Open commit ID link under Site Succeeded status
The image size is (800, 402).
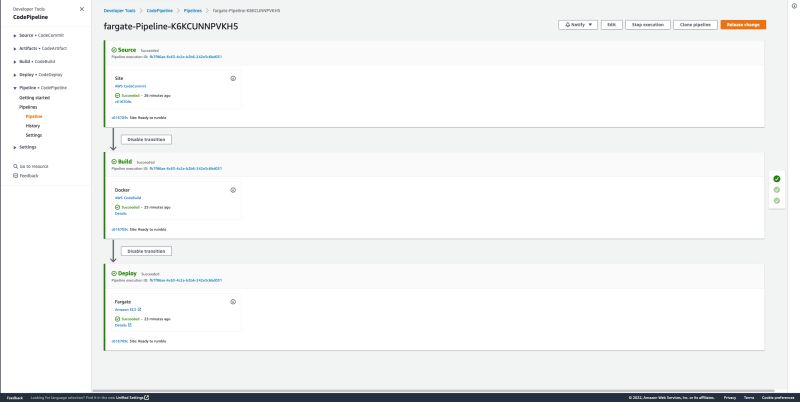tap(123, 102)
